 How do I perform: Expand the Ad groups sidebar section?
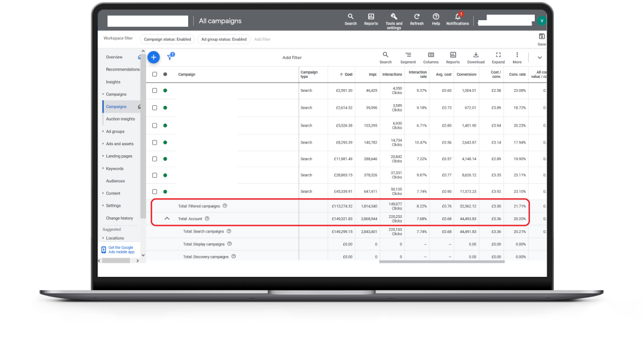coord(115,132)
